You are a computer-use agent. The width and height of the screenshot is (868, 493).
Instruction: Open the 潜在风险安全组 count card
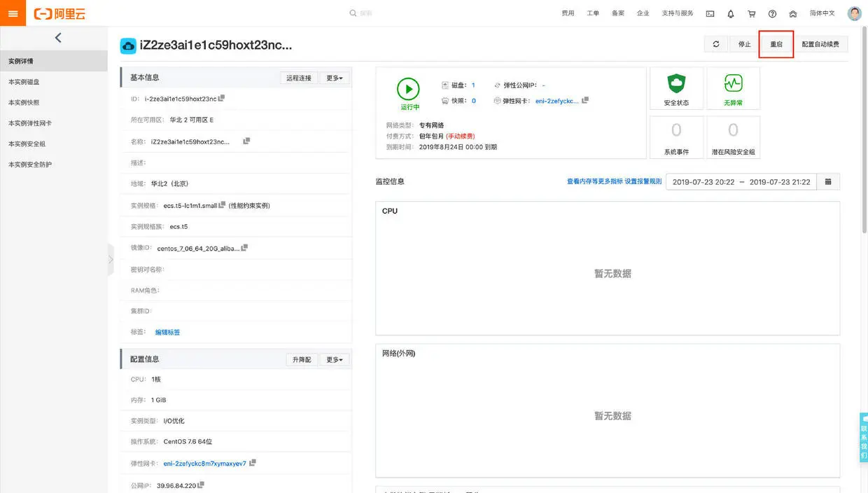coord(733,137)
